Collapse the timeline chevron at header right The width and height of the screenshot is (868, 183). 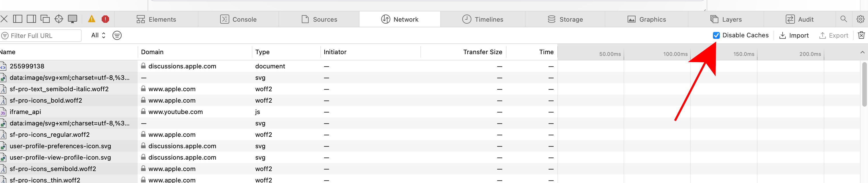pos(862,52)
